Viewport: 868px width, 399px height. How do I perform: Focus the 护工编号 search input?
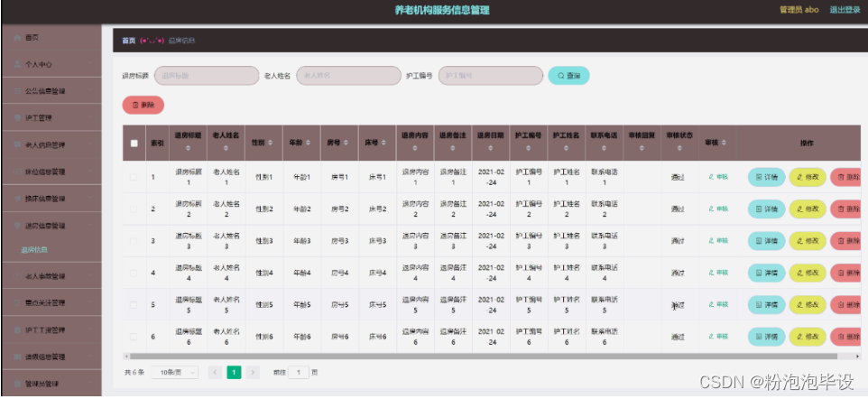(491, 76)
